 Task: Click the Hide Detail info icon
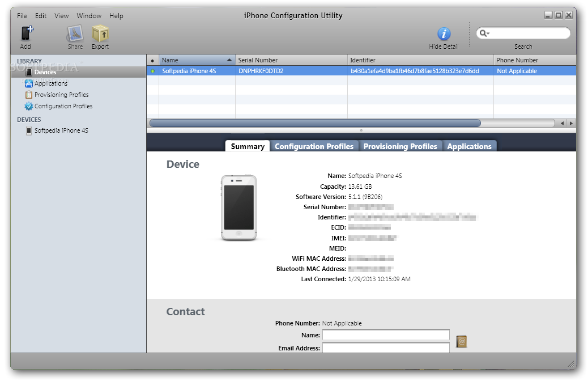click(444, 34)
